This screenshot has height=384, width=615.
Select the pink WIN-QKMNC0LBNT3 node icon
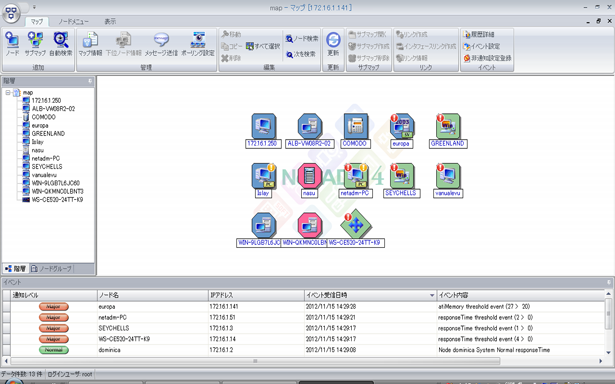point(309,226)
